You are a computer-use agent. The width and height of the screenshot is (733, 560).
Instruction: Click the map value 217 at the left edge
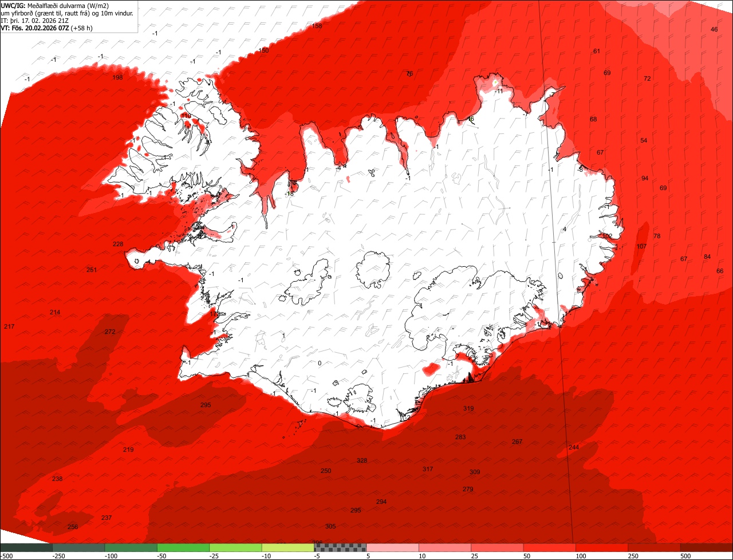click(x=9, y=326)
